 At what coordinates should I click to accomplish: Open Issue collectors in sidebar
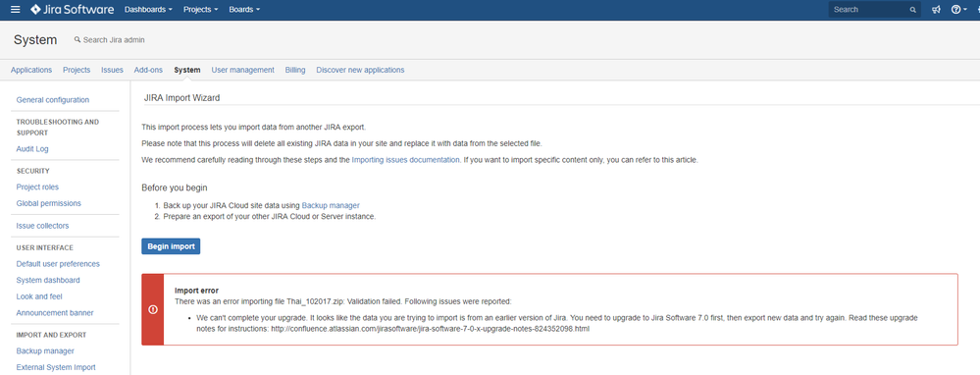pos(42,226)
